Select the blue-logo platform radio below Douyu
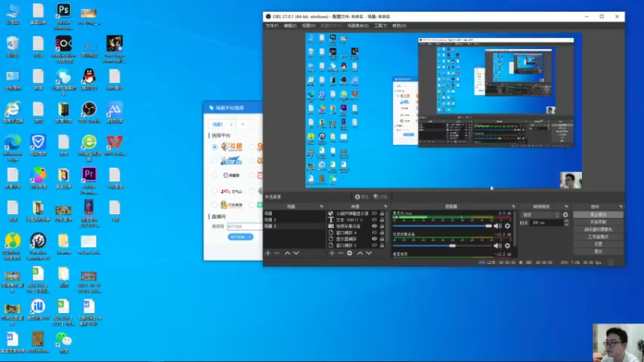Screen dimensions: 644x362 [x=214, y=161]
